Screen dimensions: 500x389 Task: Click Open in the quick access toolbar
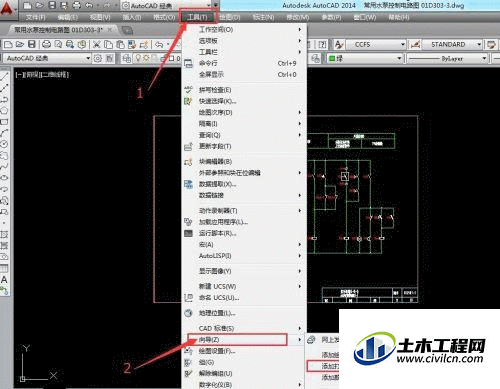coord(40,5)
